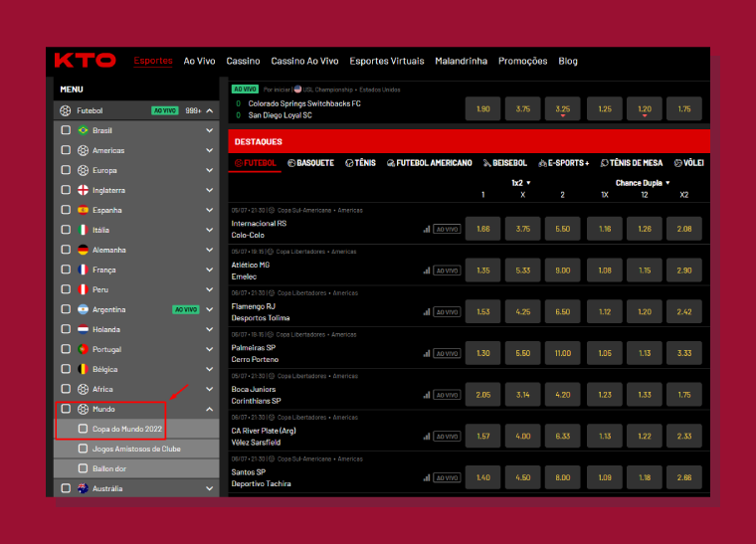The height and width of the screenshot is (544, 756).
Task: Click the Americas soccer ball icon
Action: coord(83,150)
